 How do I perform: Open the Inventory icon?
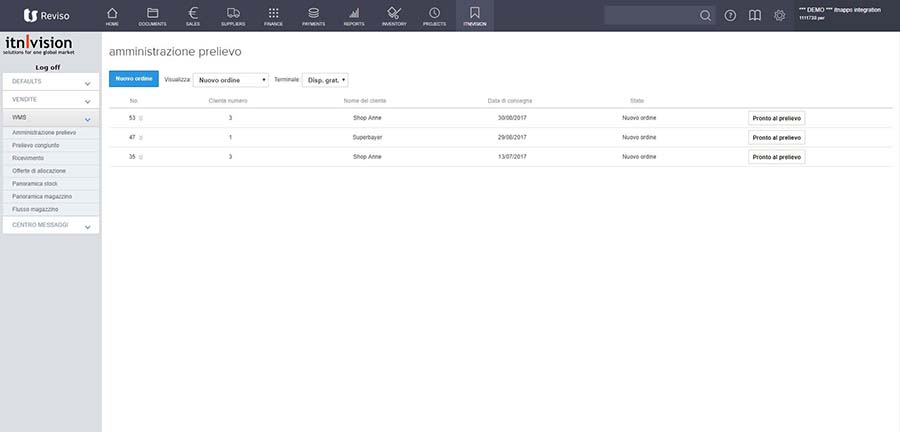394,15
